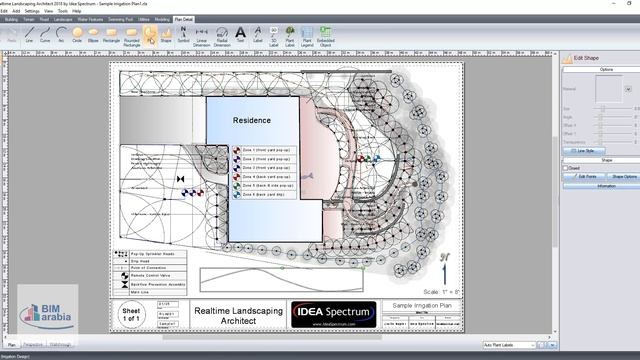The image size is (640, 360).
Task: Switch to the Walkthrough view tab
Action: tap(60, 345)
